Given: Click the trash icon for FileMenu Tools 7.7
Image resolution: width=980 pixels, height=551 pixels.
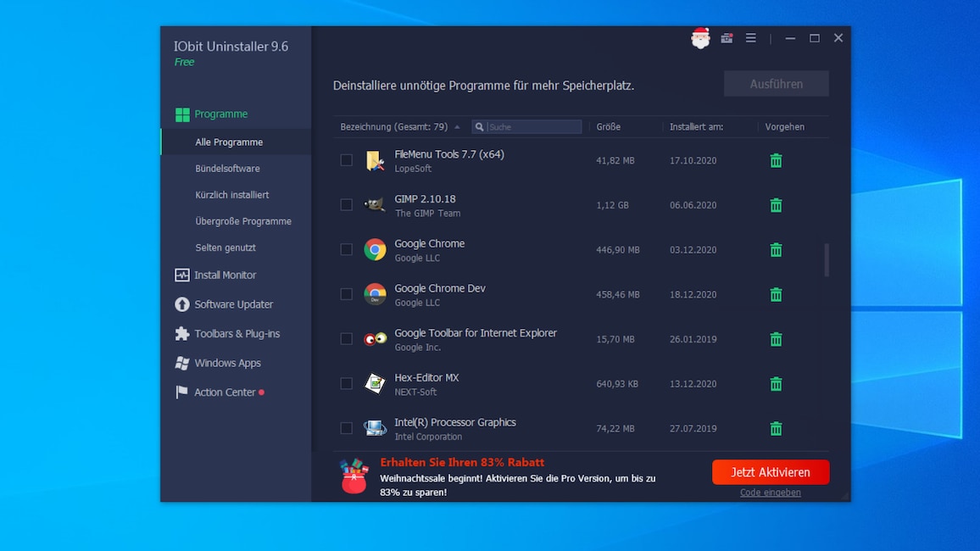Looking at the screenshot, I should [776, 160].
